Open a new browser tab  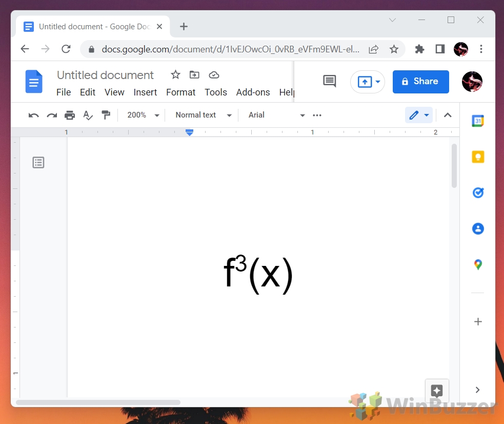(x=184, y=26)
